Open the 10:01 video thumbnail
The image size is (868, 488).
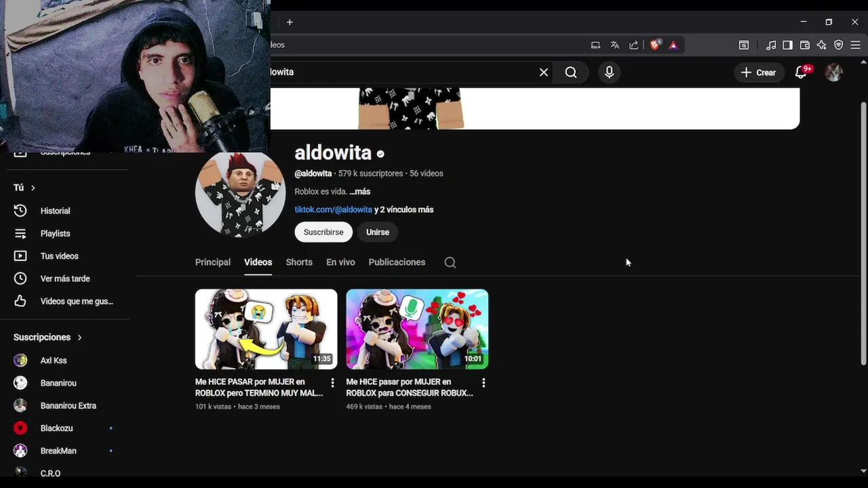pyautogui.click(x=417, y=329)
